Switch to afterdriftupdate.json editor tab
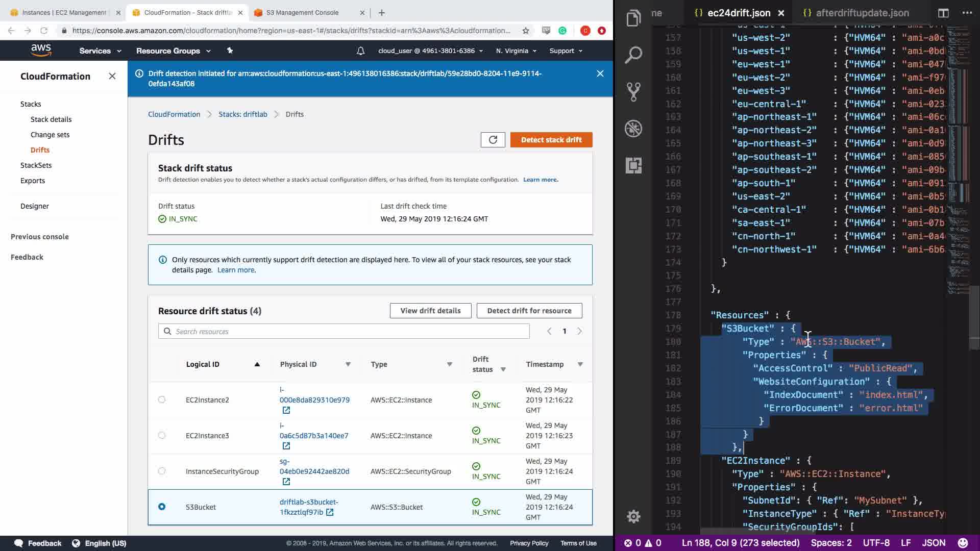980x551 pixels. [862, 13]
